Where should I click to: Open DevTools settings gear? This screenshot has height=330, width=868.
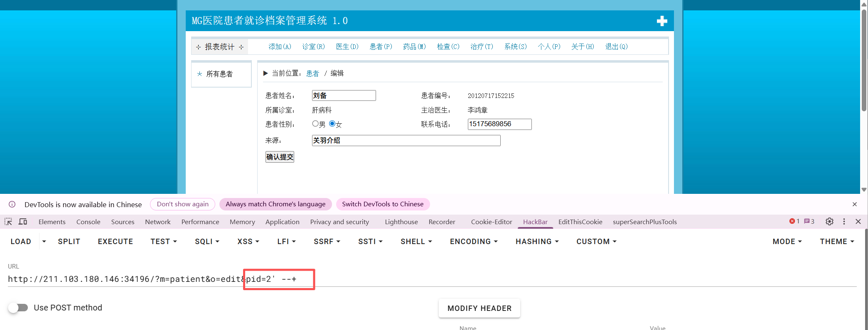(x=829, y=222)
